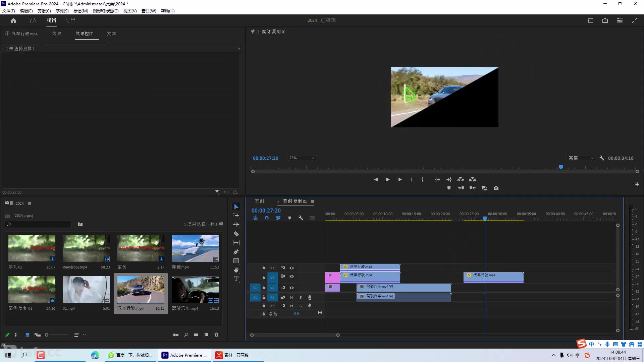Select the Track Select Forward tool
644x362 pixels.
tap(236, 216)
